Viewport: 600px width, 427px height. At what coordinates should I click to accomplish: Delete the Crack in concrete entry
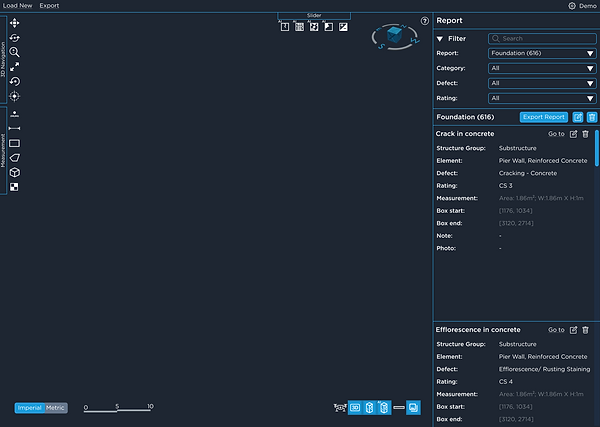coord(585,134)
